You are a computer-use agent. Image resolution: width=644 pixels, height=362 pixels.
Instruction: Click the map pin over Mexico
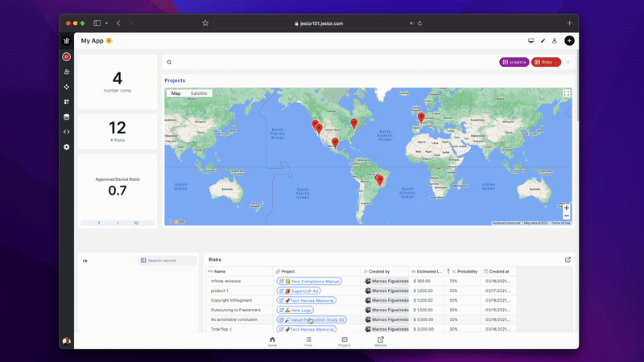(x=335, y=142)
